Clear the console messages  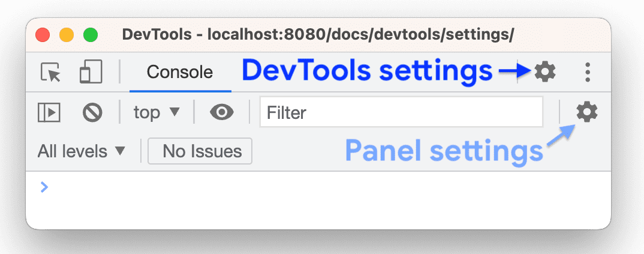coord(92,112)
